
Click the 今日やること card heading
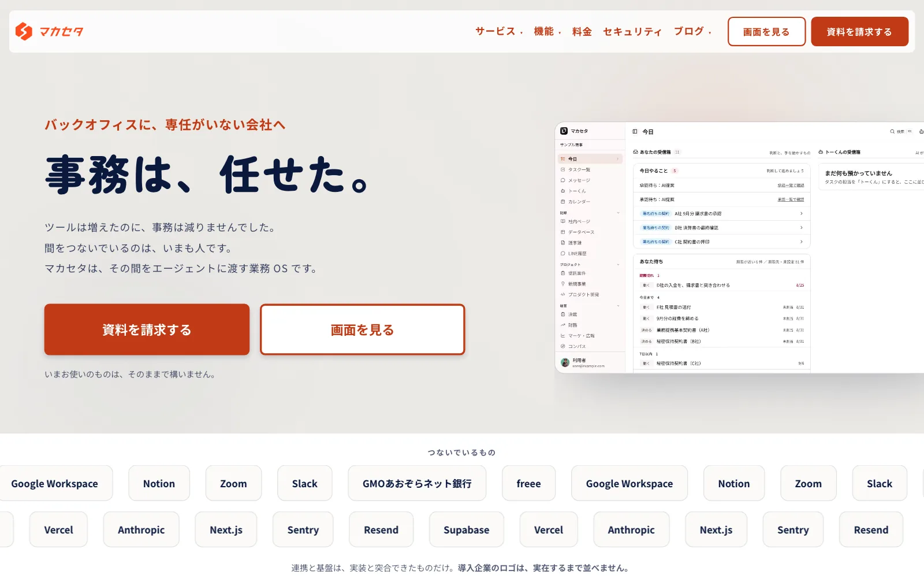pyautogui.click(x=653, y=171)
